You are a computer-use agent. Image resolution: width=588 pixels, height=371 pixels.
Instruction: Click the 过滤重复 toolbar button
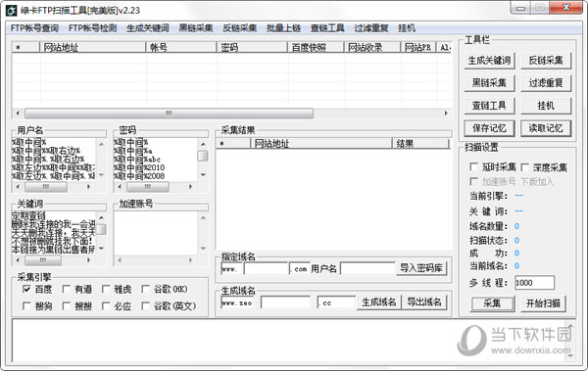(546, 83)
